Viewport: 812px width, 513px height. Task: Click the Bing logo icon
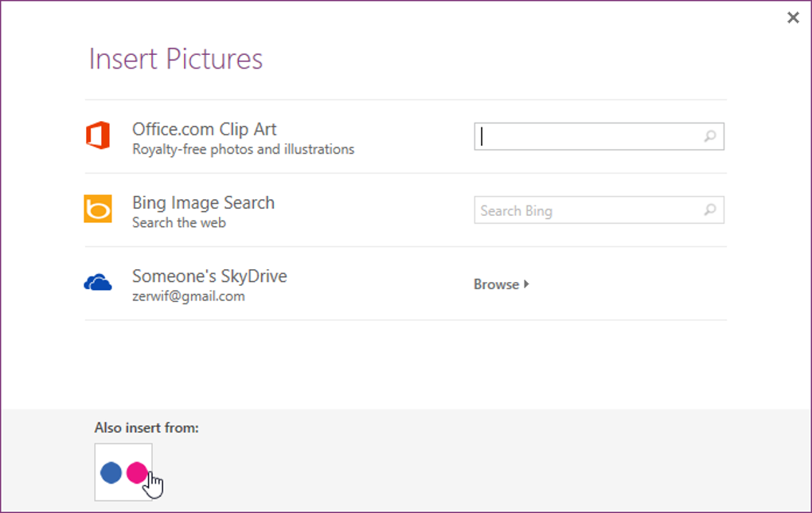[98, 210]
